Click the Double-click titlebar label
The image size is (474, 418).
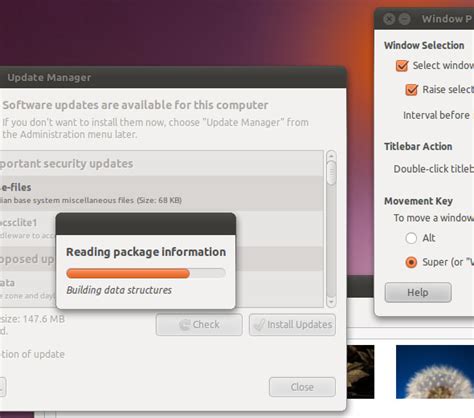point(433,169)
